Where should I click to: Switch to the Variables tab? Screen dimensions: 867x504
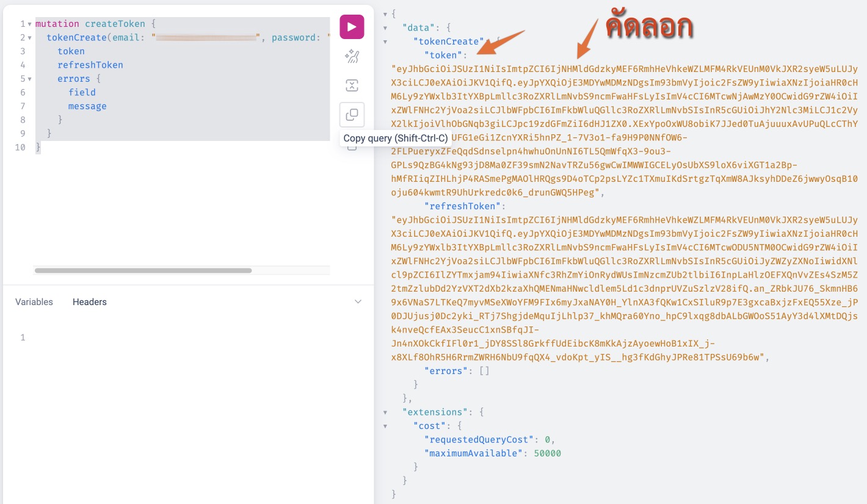coord(34,302)
